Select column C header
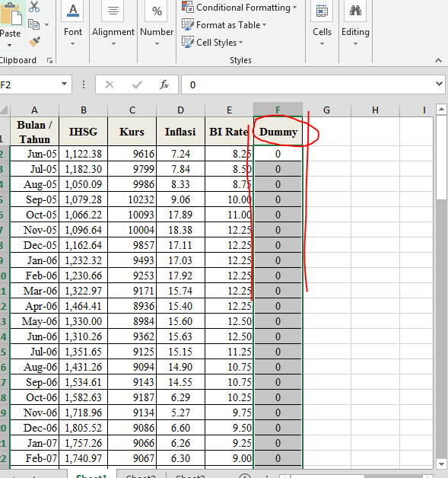The height and width of the screenshot is (478, 448). pos(132,110)
